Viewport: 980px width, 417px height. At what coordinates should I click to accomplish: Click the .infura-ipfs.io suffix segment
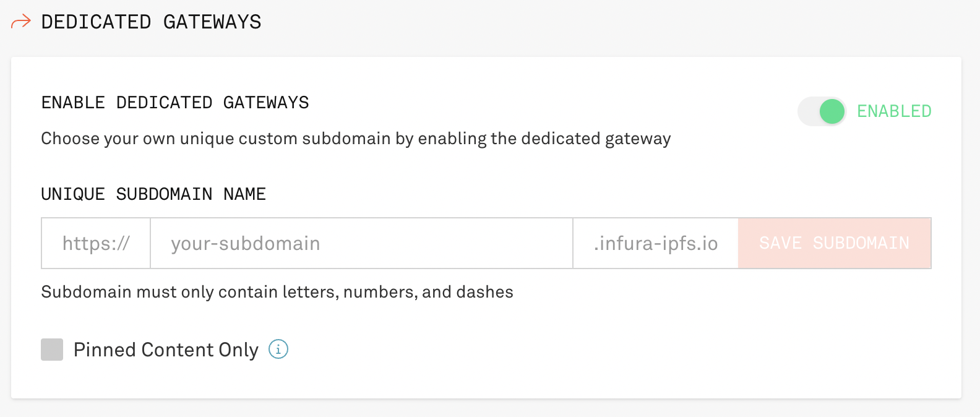point(655,243)
